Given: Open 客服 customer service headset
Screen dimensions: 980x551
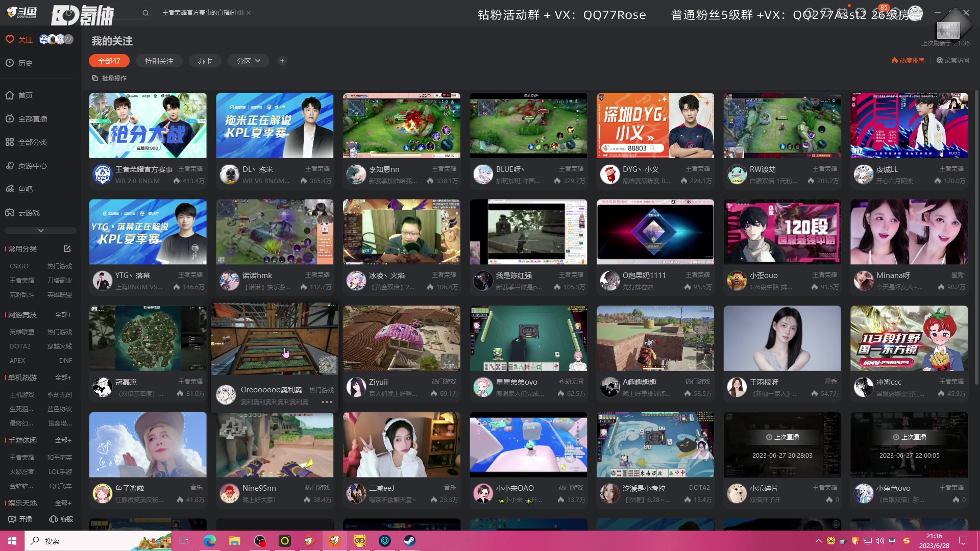Looking at the screenshot, I should 61,519.
